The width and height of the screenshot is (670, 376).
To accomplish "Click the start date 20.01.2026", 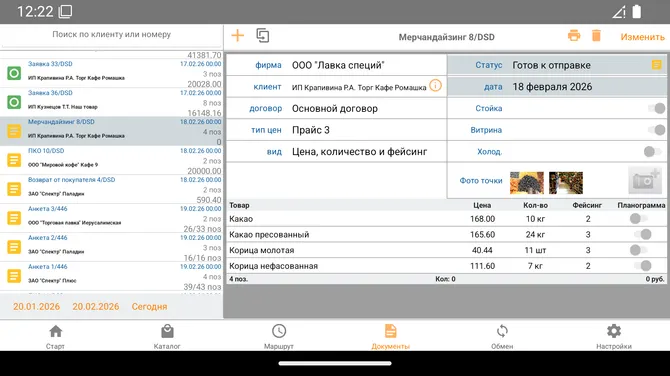I will pos(36,306).
